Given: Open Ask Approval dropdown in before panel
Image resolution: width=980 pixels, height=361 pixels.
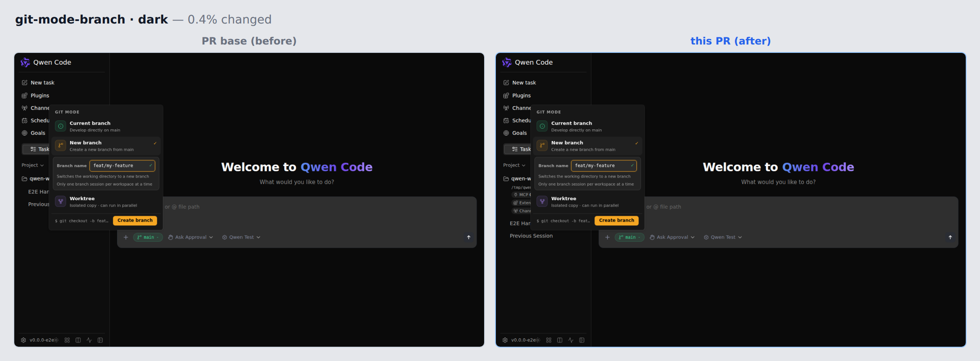Looking at the screenshot, I should point(190,237).
